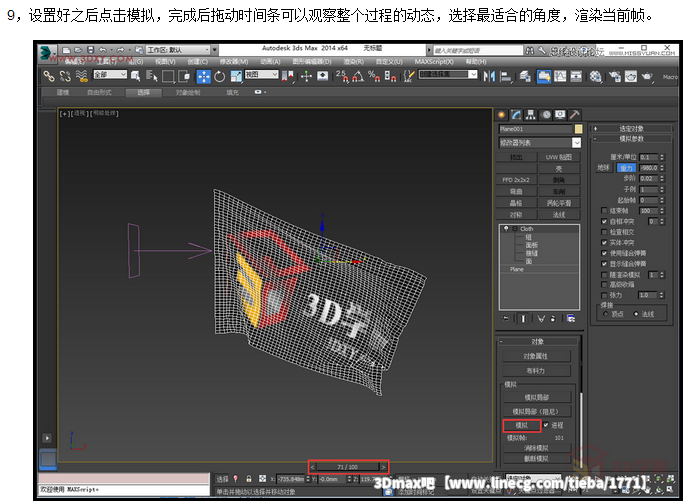Image resolution: width=686 pixels, height=502 pixels.
Task: Open the 渲染(R) menu
Action: point(353,62)
